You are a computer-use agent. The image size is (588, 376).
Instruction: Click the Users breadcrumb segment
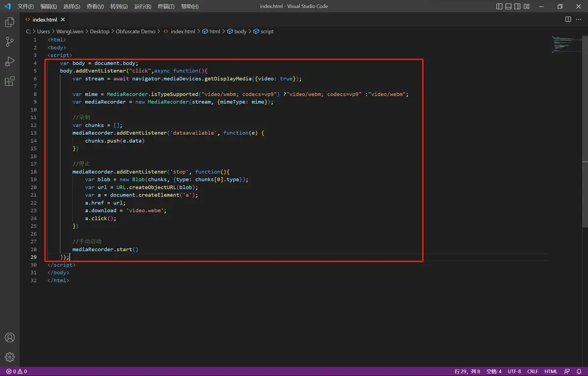pyautogui.click(x=44, y=31)
